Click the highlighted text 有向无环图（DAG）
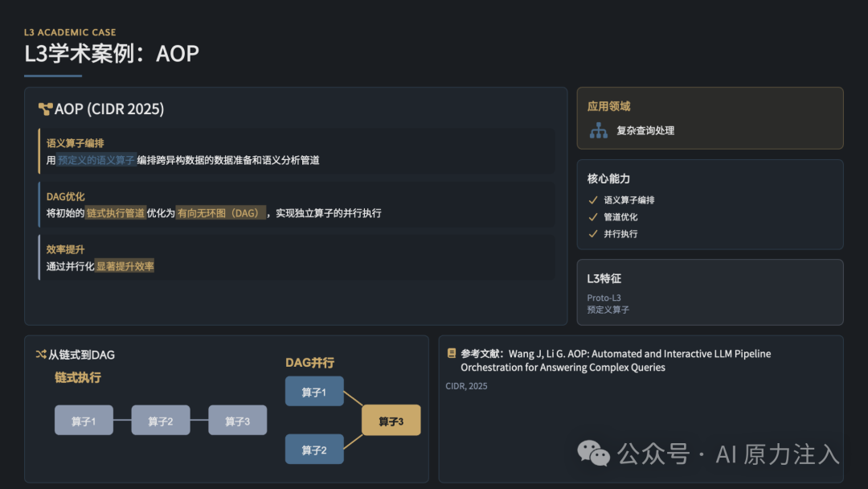 pos(221,213)
